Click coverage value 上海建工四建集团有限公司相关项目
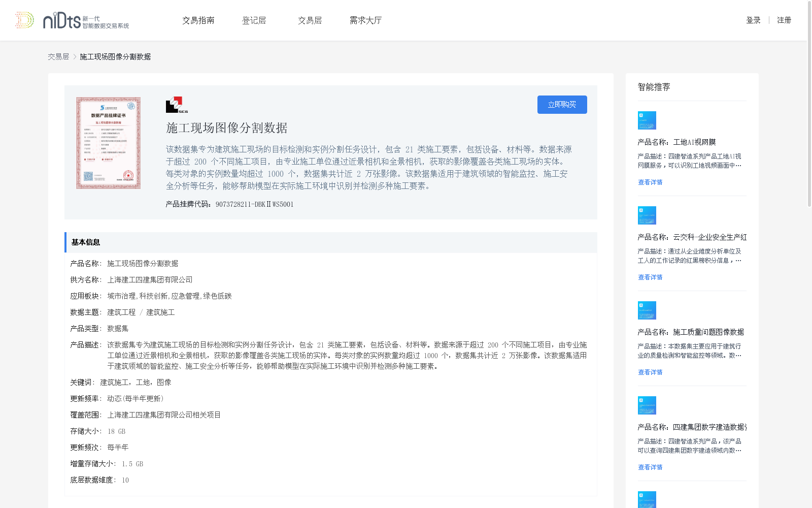812x508 pixels. coord(164,415)
